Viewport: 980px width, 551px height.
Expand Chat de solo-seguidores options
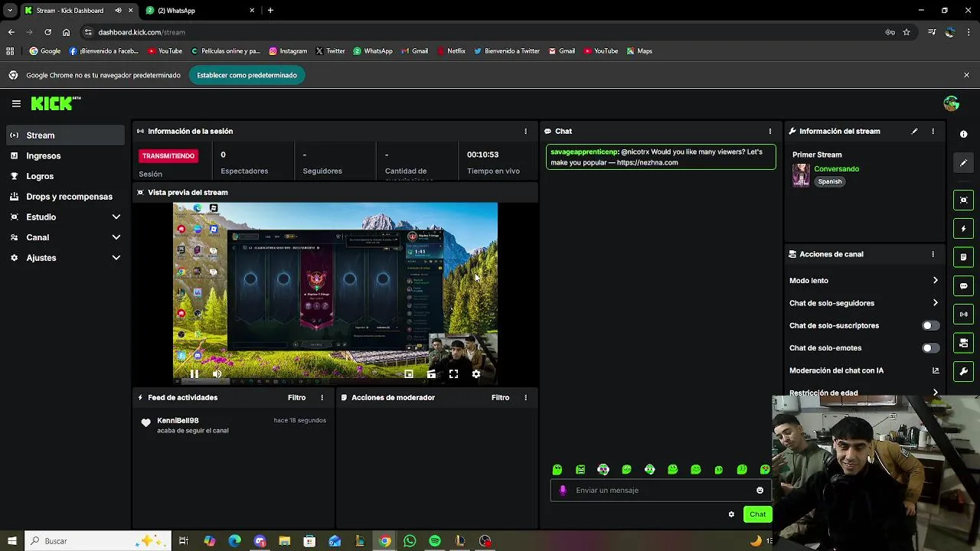tap(935, 303)
